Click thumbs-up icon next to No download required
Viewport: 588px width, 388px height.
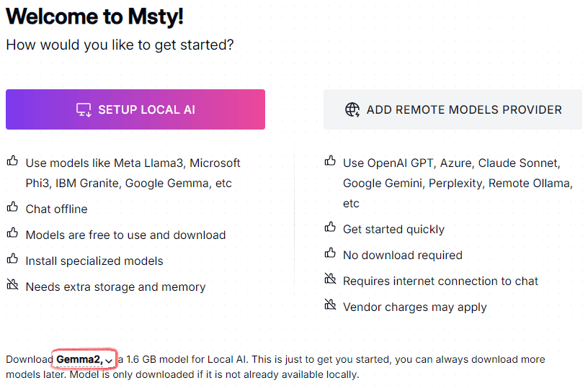pyautogui.click(x=330, y=254)
